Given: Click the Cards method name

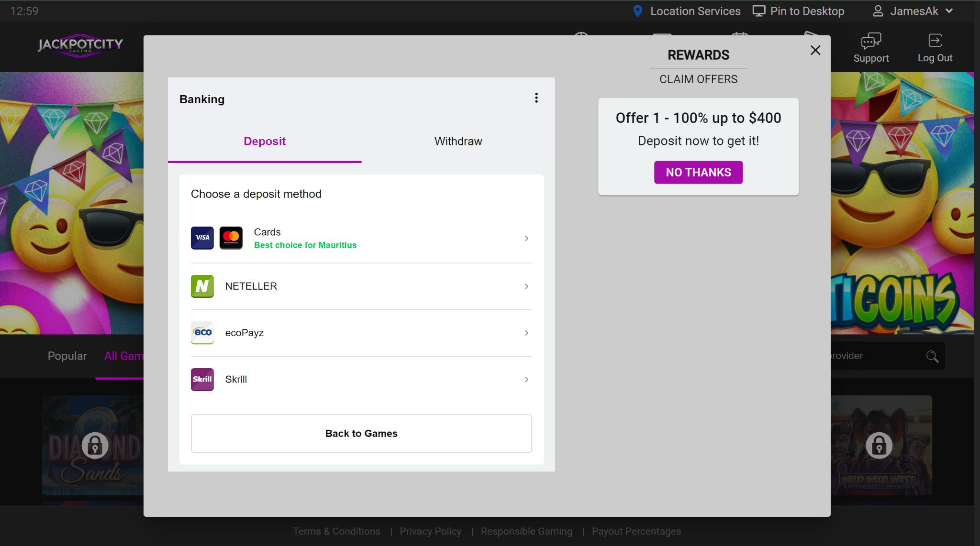Looking at the screenshot, I should (267, 232).
